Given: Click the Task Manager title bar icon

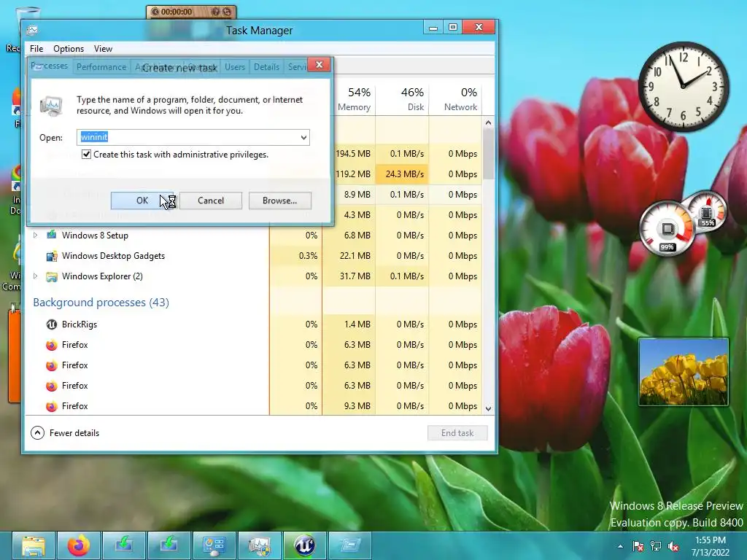Looking at the screenshot, I should (x=32, y=31).
